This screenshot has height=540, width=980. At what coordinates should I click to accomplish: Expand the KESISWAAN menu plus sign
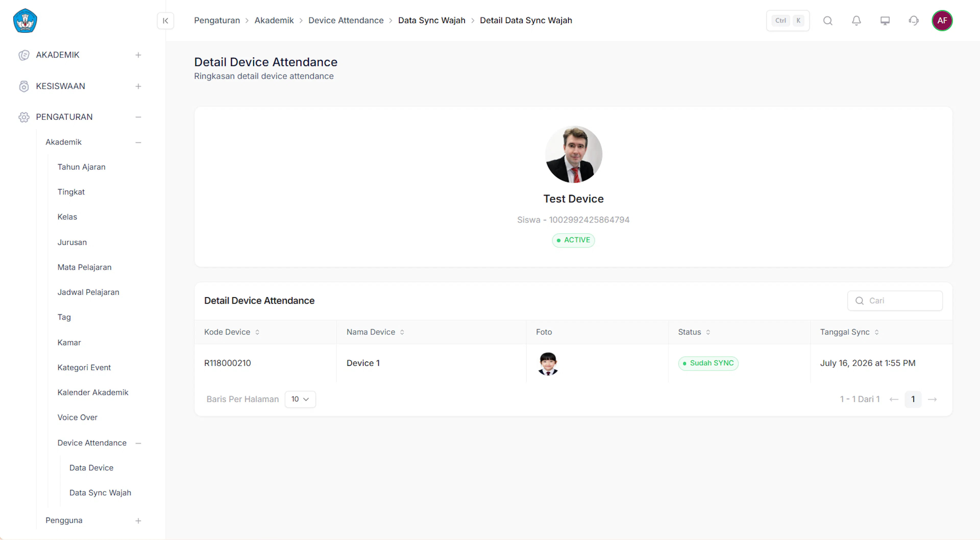[138, 86]
